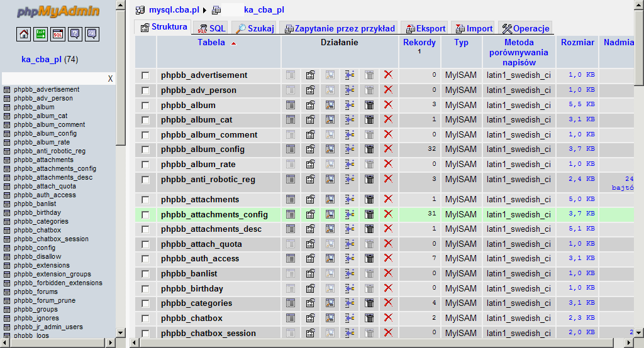This screenshot has width=644, height=348.
Task: Browse phpbb_attachments table icon
Action: click(291, 200)
